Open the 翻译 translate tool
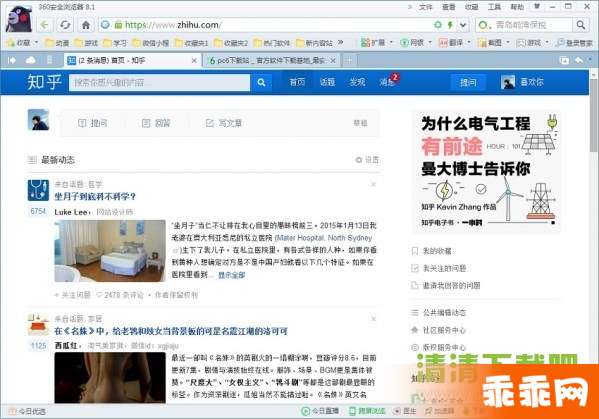The height and width of the screenshot is (419, 599). 451,43
